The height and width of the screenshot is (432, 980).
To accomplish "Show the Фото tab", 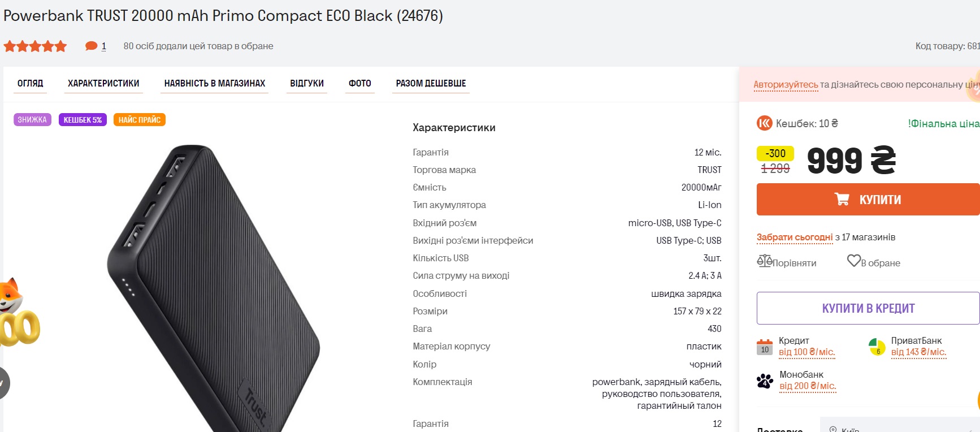I will [x=359, y=83].
